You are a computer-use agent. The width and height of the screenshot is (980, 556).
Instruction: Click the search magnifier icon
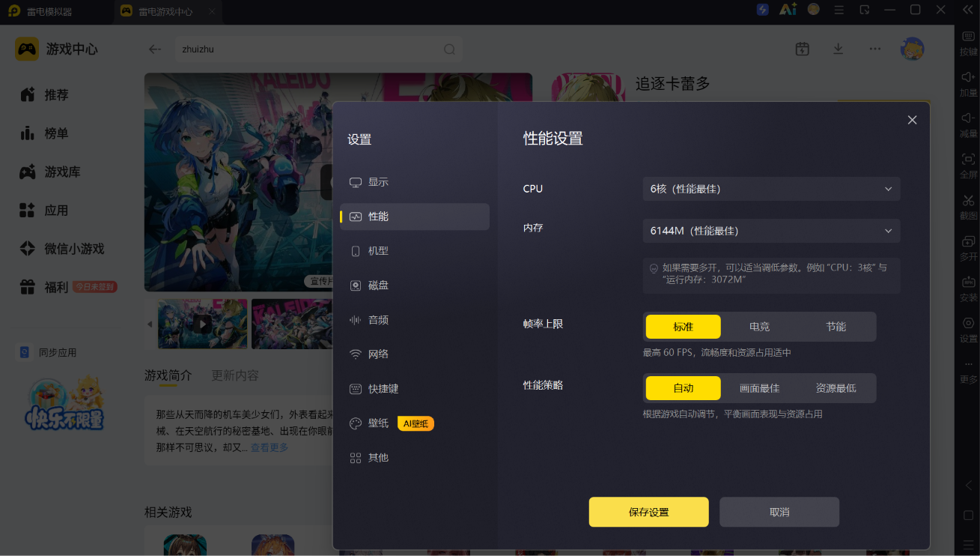click(449, 49)
